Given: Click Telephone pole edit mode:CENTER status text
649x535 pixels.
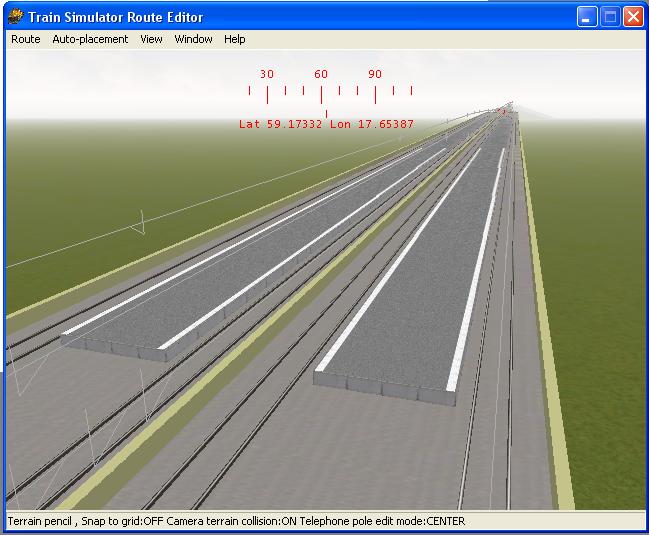Looking at the screenshot, I should [383, 521].
